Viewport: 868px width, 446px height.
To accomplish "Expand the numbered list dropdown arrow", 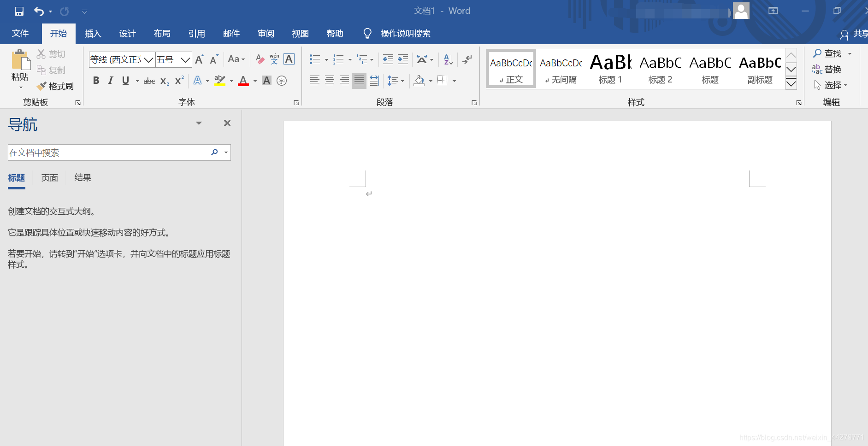I will pyautogui.click(x=350, y=60).
